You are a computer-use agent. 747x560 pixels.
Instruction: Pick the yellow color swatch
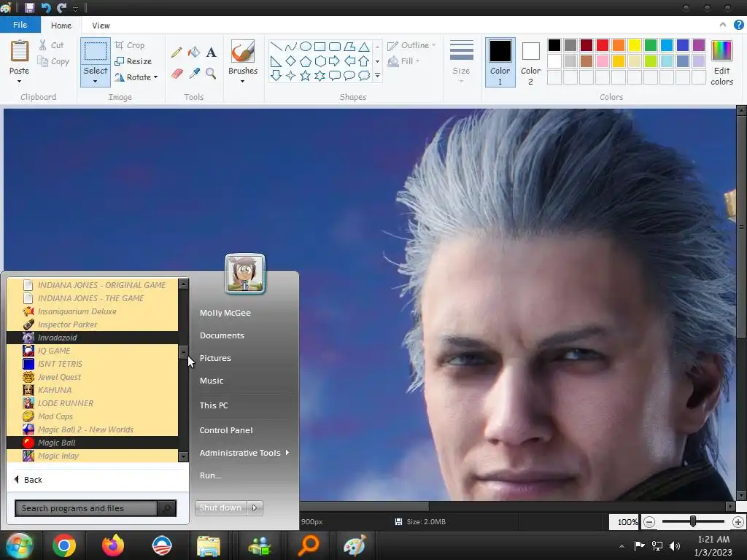[x=635, y=45]
